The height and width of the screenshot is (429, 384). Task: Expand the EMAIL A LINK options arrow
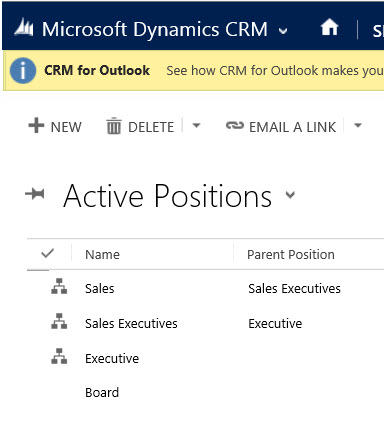pyautogui.click(x=358, y=126)
